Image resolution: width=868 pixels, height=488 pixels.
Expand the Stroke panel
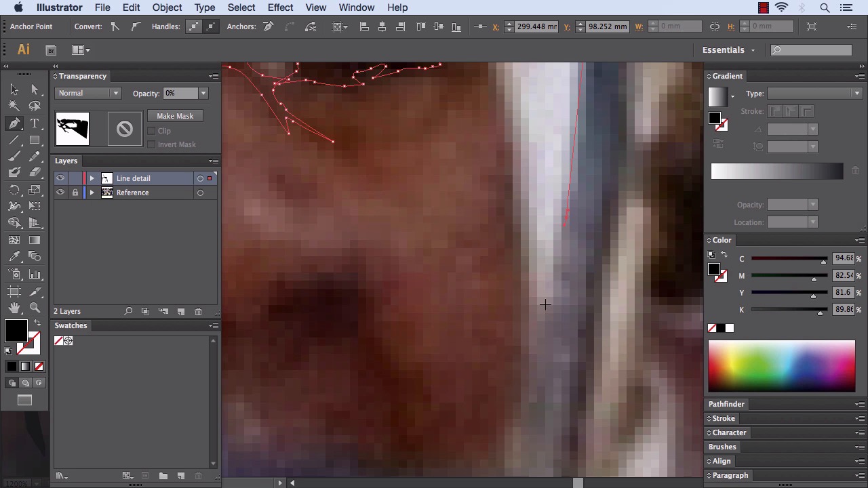pos(723,418)
